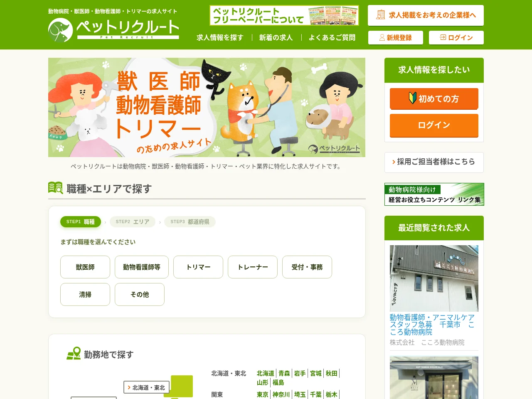Open 採用ご担当者様はこちら link
This screenshot has width=532, height=399.
(434, 162)
